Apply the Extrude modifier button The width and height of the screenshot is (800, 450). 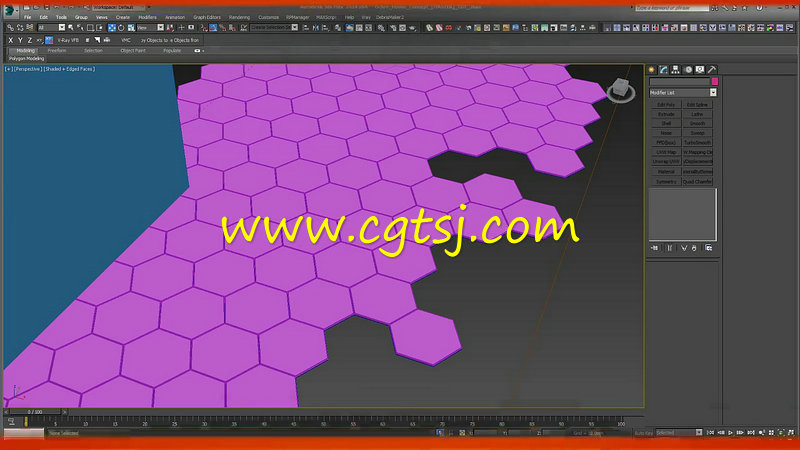(666, 114)
